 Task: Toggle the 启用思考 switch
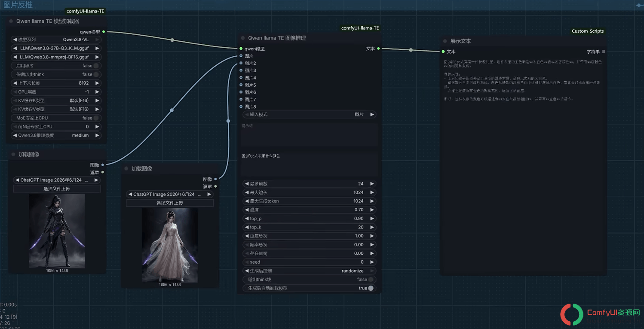click(x=96, y=66)
